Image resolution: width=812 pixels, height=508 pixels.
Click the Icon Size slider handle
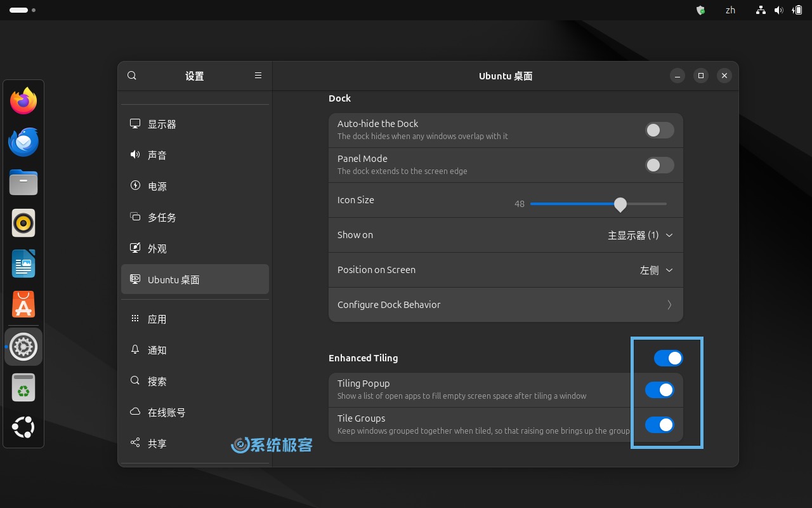point(620,204)
